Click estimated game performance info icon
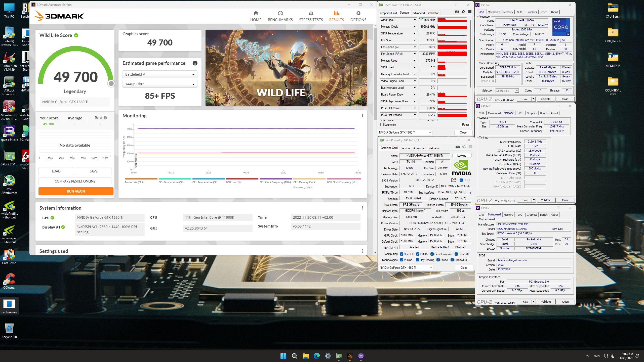Image resolution: width=644 pixels, height=362 pixels. [195, 63]
